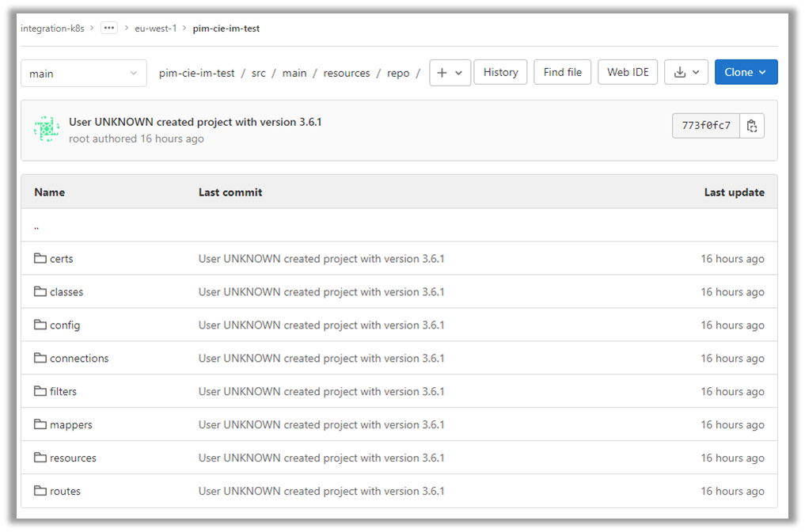
Task: Navigate to integration-k8s in breadcrumb
Action: coord(52,28)
